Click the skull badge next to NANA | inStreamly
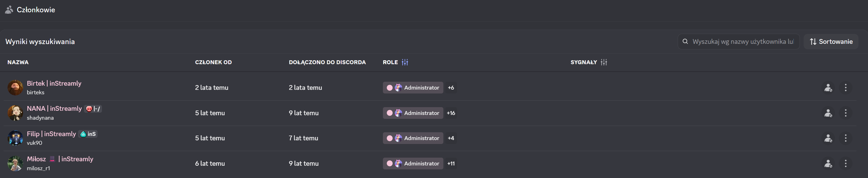 89,109
